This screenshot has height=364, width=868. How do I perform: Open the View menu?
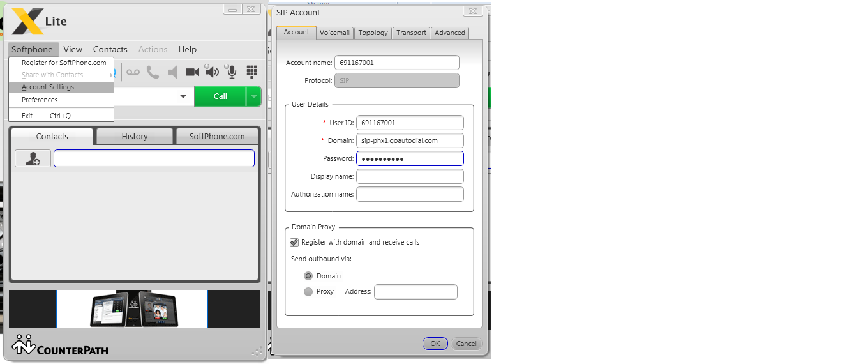click(x=73, y=49)
